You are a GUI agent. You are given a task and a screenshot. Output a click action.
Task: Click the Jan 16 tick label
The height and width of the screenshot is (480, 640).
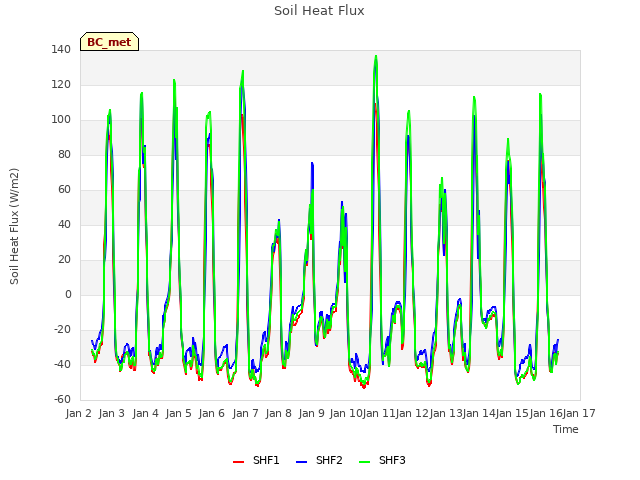[x=546, y=413]
